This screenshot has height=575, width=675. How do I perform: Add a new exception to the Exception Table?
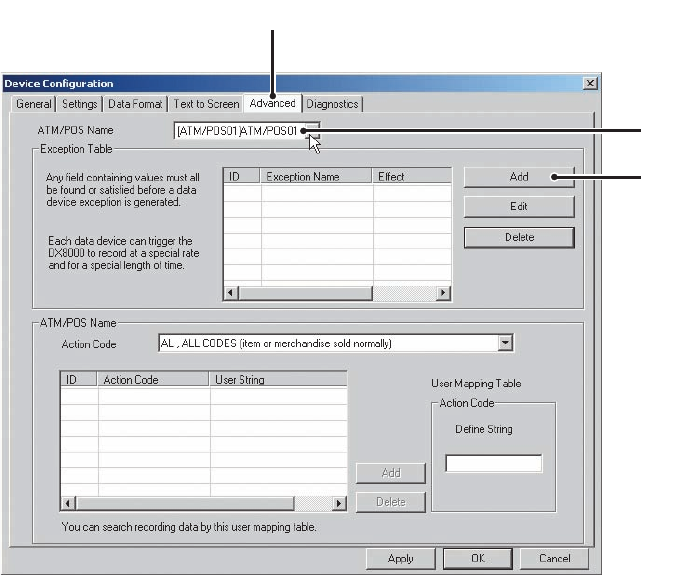click(x=519, y=177)
